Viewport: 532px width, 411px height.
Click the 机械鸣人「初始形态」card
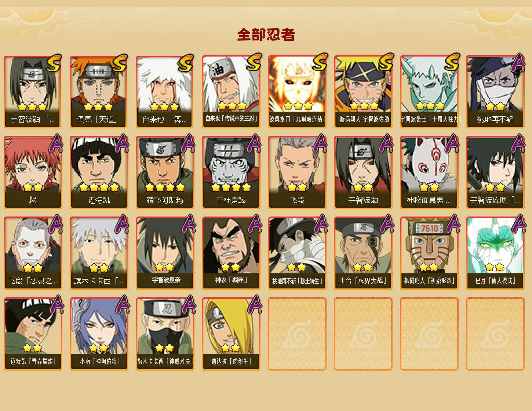click(x=429, y=253)
